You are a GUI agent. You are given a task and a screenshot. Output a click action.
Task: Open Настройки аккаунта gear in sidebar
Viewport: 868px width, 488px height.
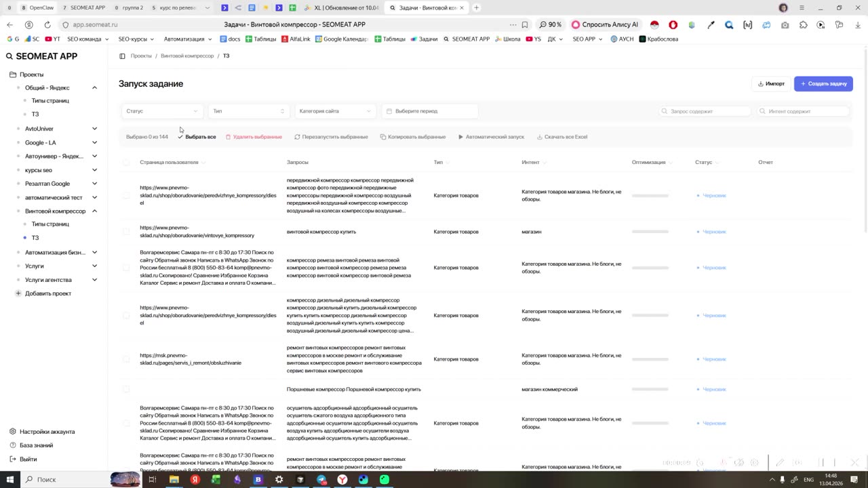(13, 432)
